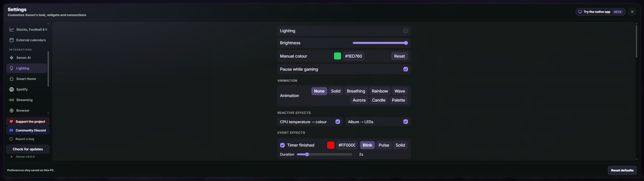Click main panel vertical scrollbar thumb
644x181 pixels.
coord(636,41)
